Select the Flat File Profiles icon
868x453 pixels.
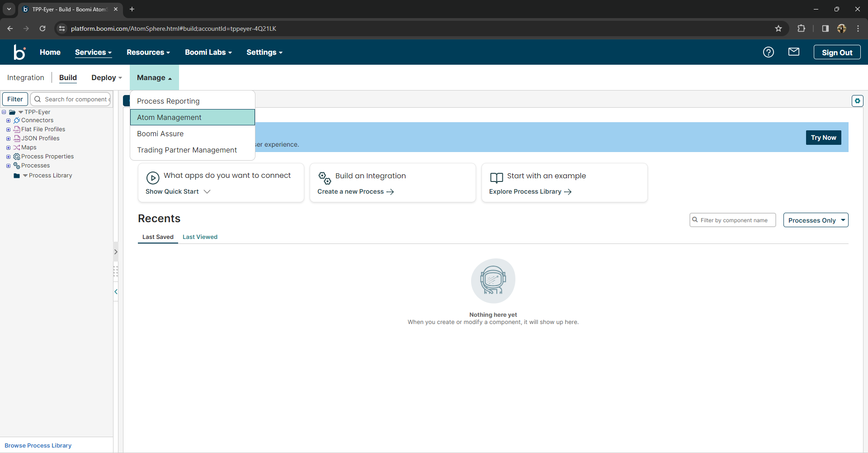[x=17, y=129]
